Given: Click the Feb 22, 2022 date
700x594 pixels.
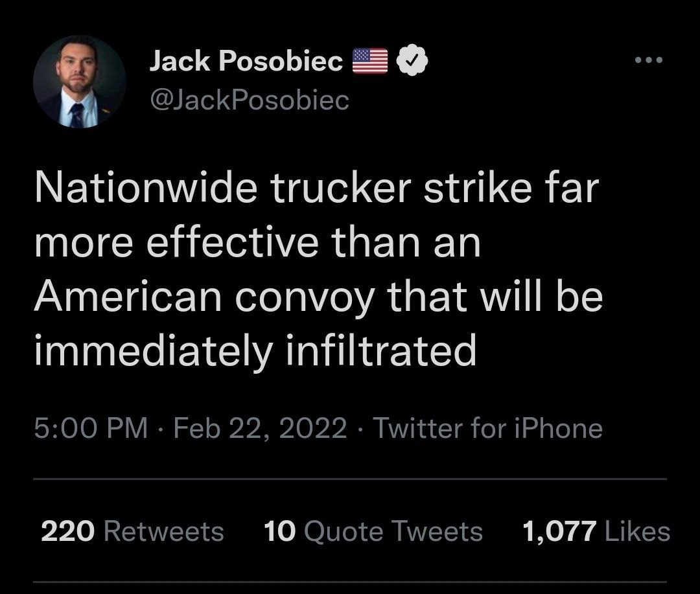Looking at the screenshot, I should (x=261, y=428).
